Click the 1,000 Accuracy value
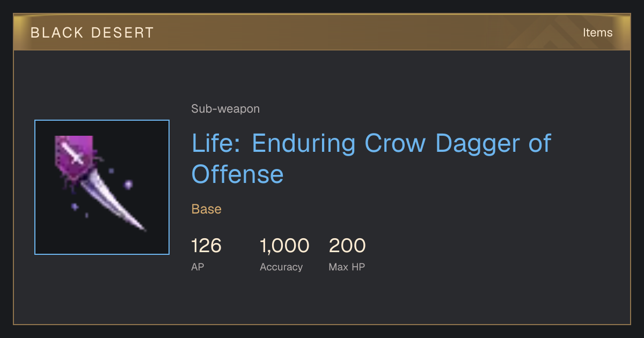This screenshot has width=644, height=338. (284, 246)
